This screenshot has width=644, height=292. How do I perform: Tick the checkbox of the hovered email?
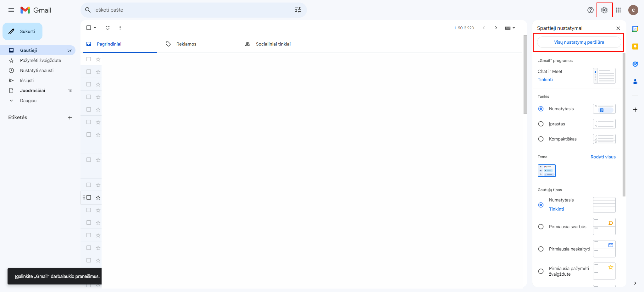89,197
